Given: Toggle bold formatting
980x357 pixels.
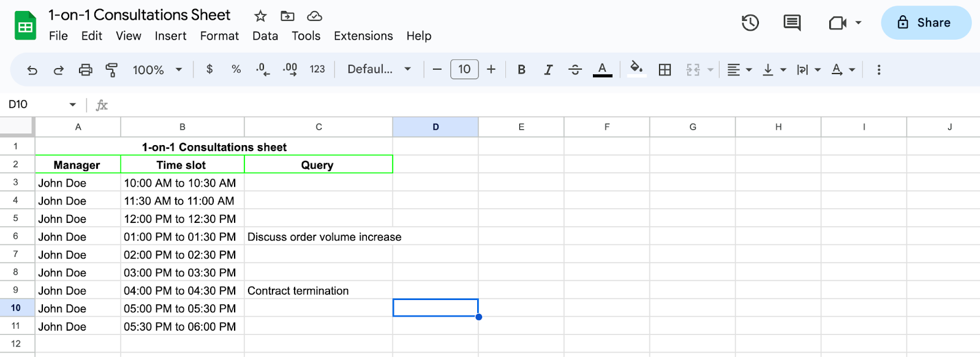Looking at the screenshot, I should [x=521, y=70].
